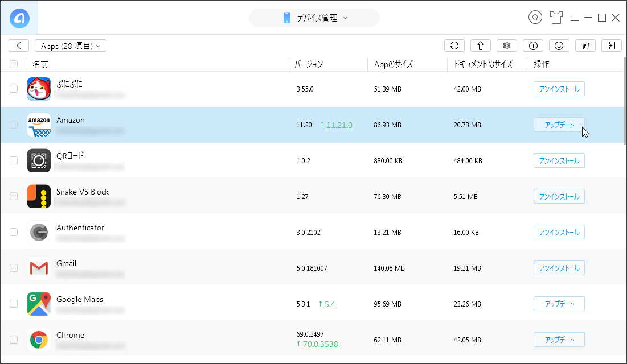Check the Gmail row checkbox

pyautogui.click(x=14, y=268)
